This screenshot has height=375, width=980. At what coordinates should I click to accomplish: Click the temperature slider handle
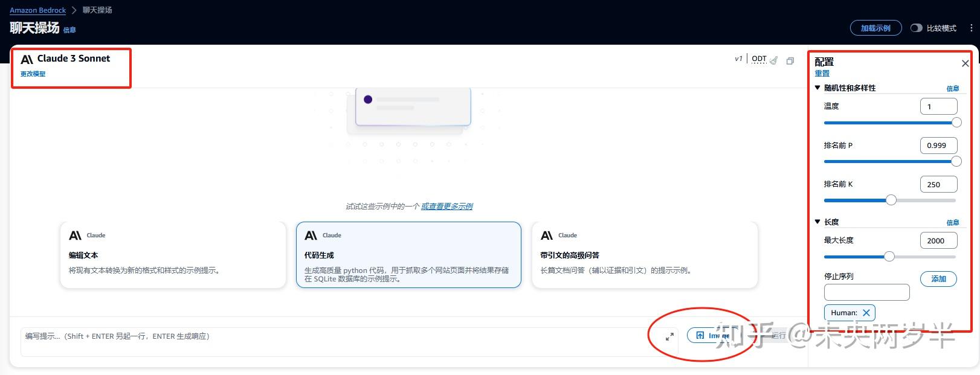tap(956, 123)
